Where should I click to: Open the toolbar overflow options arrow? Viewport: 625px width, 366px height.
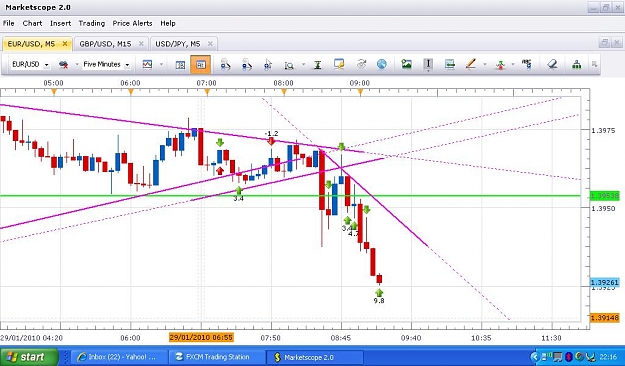[594, 64]
